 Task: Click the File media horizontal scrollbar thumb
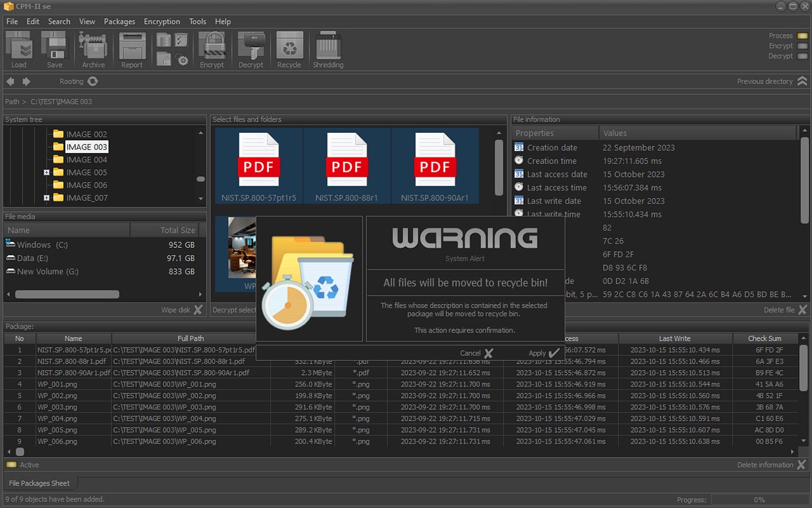67,294
